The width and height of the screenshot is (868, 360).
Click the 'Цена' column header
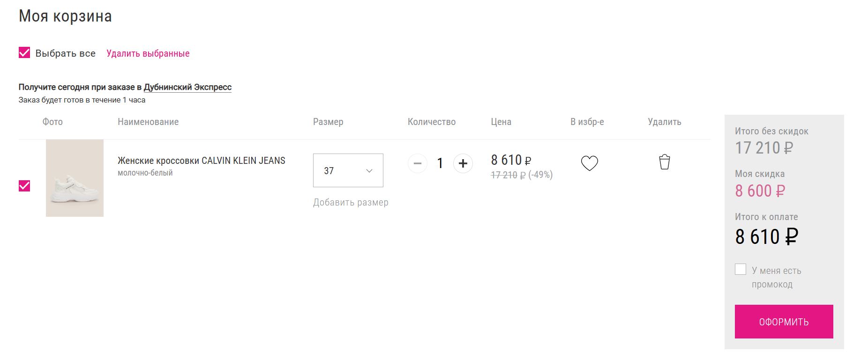click(x=501, y=122)
